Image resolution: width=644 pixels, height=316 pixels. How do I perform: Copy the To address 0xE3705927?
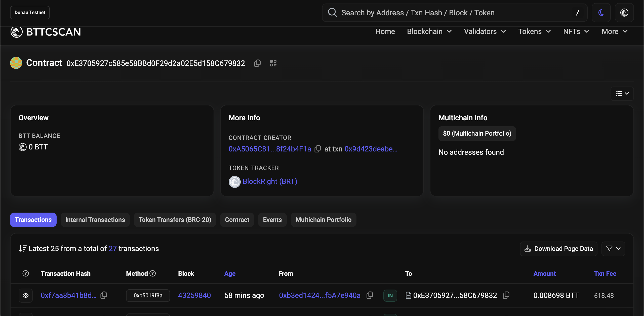click(506, 295)
